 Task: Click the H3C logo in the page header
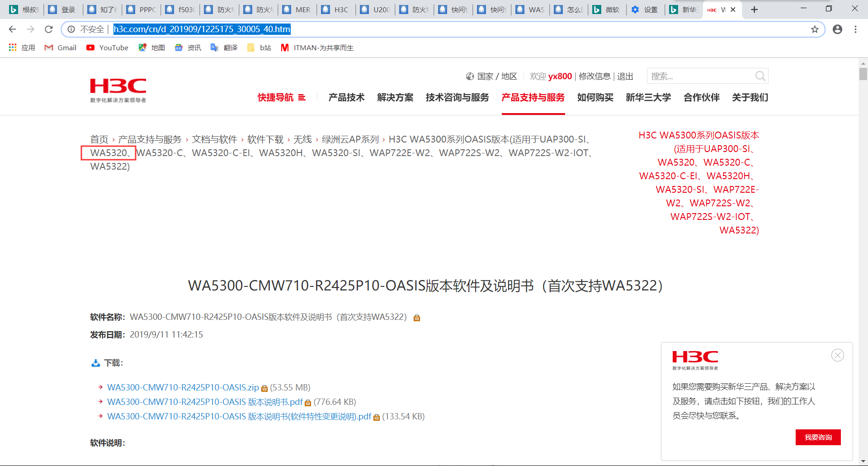pyautogui.click(x=118, y=90)
